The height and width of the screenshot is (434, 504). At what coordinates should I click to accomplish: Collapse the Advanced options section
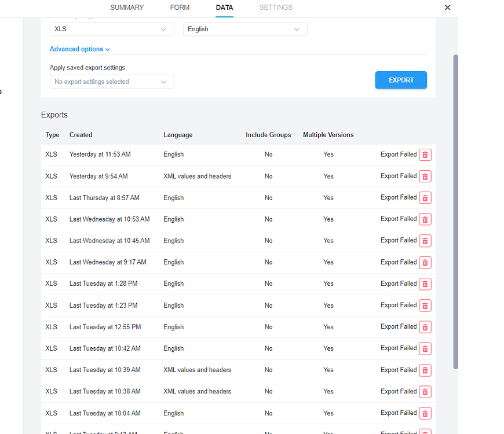click(79, 49)
